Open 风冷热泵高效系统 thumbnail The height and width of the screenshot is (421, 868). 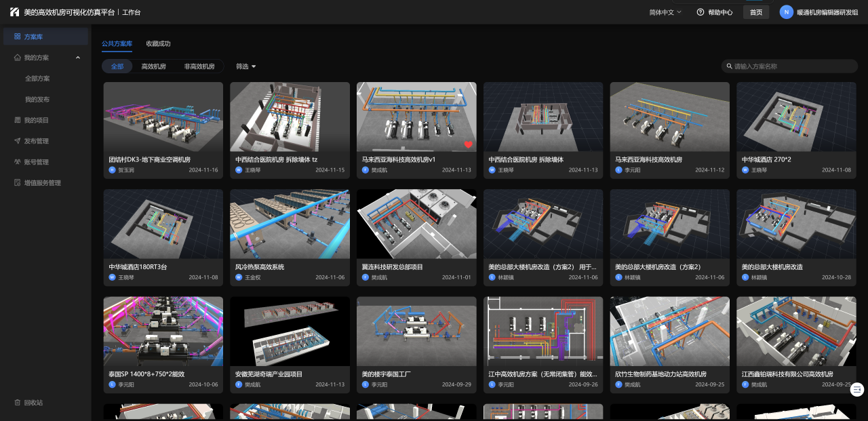click(290, 224)
